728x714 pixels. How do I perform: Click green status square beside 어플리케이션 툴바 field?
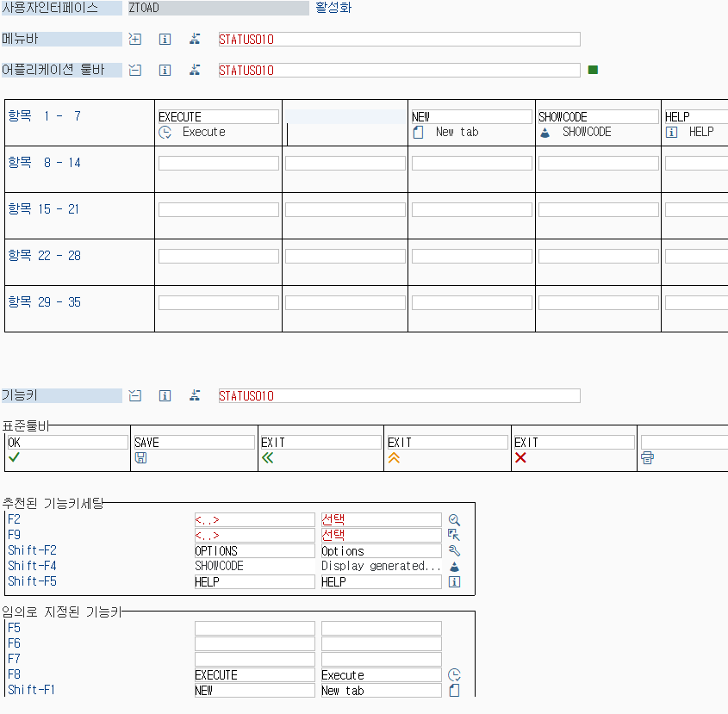pyautogui.click(x=593, y=70)
